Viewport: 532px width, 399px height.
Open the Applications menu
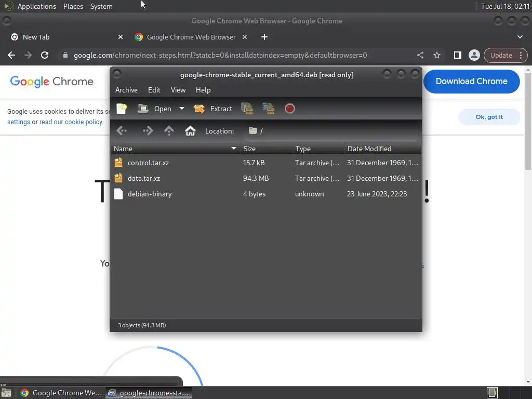(x=37, y=6)
